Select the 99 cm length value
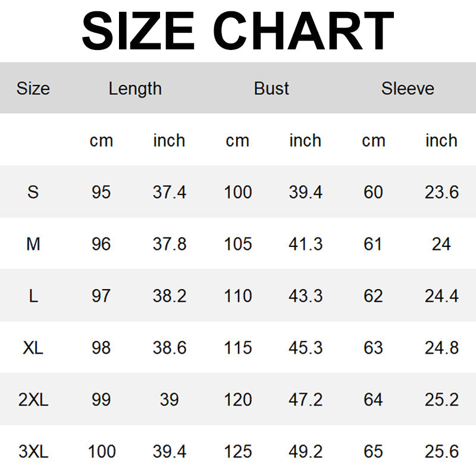Screen dimensions: 476x476 [101, 399]
